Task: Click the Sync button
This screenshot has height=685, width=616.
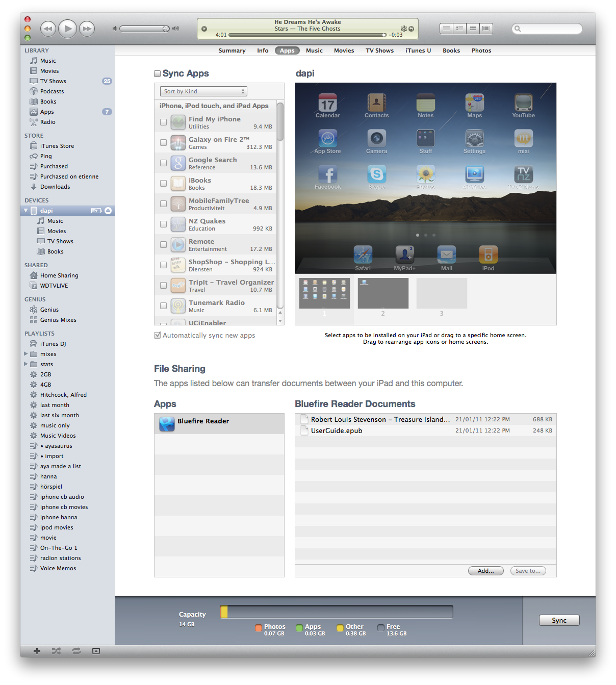Action: pos(559,620)
